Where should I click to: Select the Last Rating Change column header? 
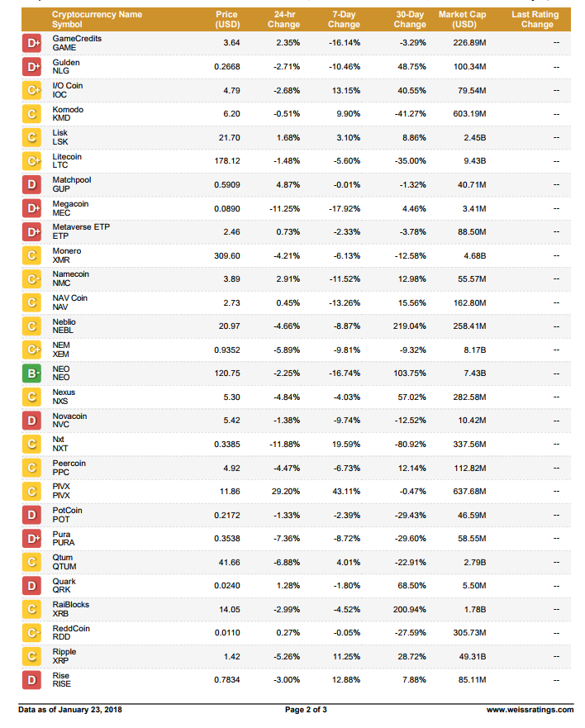pyautogui.click(x=535, y=20)
